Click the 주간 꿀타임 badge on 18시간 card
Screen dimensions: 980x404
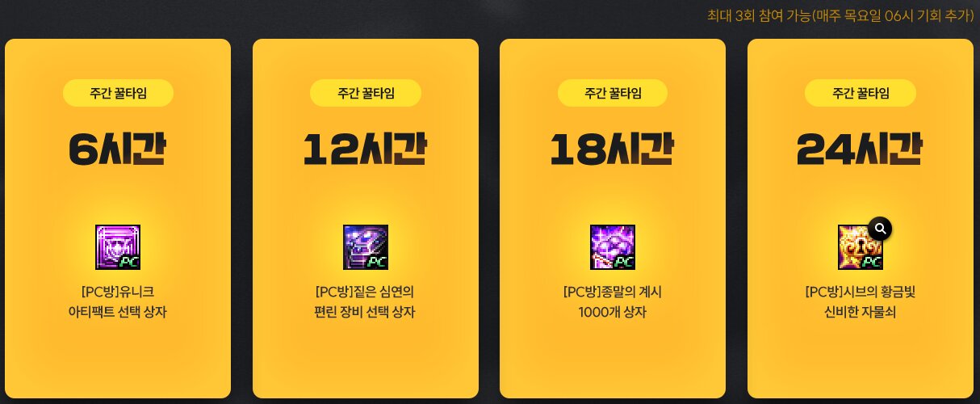[613, 93]
